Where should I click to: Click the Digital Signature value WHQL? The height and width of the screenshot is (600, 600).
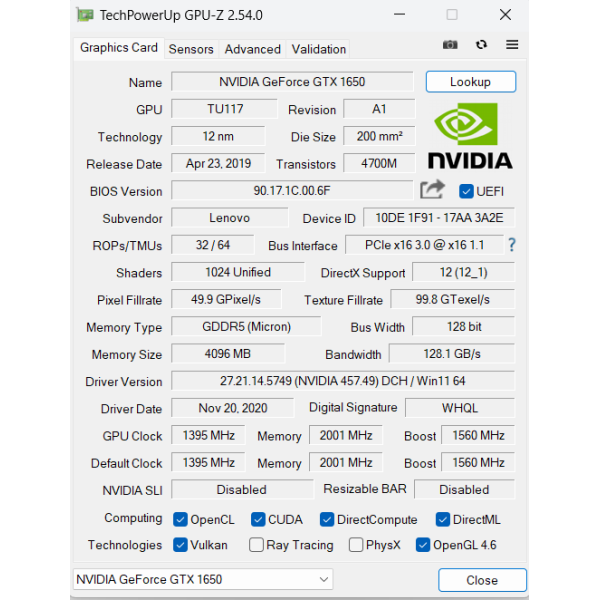point(460,408)
